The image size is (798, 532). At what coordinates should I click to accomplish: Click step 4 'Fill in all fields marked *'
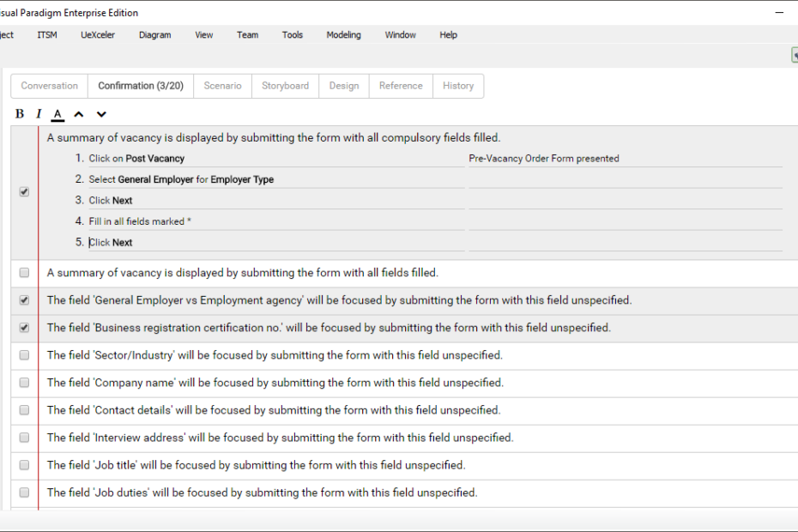[x=140, y=221]
